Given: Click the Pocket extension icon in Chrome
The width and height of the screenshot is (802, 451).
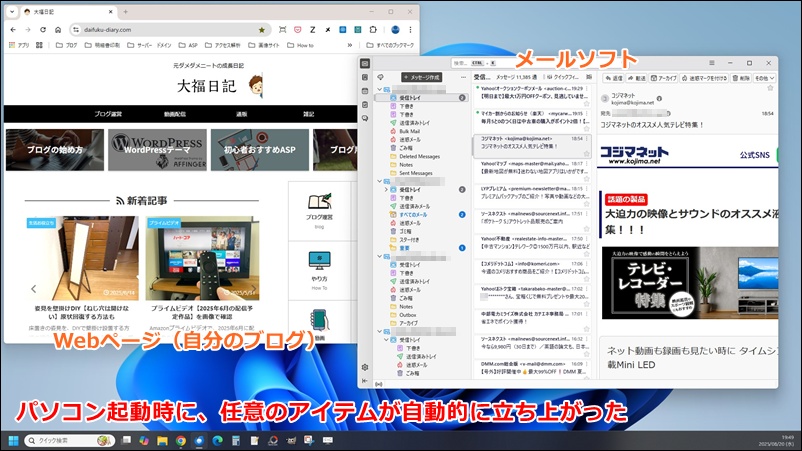Looking at the screenshot, I should coord(298,30).
